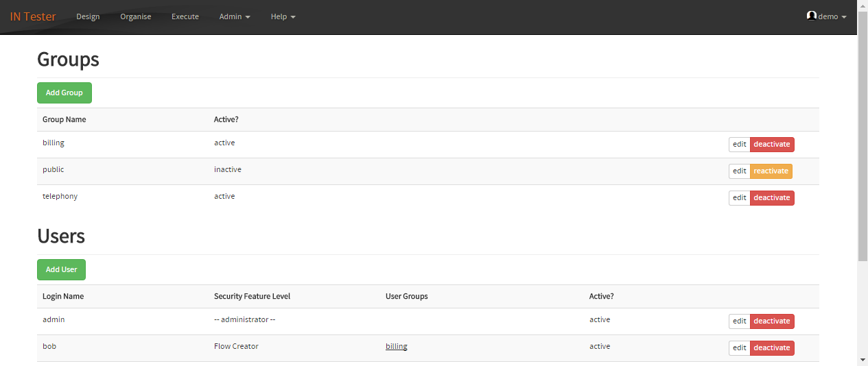
Task: Select the 'billing' group name cell
Action: tap(54, 143)
